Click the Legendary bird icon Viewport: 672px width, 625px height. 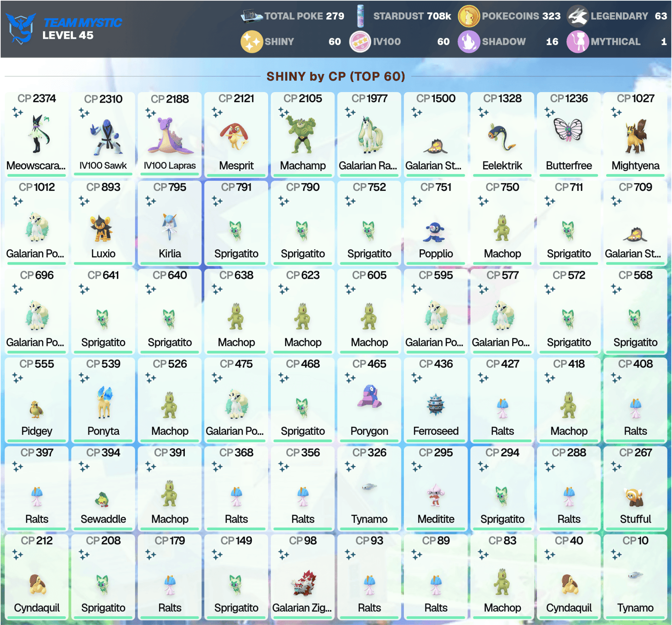point(577,16)
